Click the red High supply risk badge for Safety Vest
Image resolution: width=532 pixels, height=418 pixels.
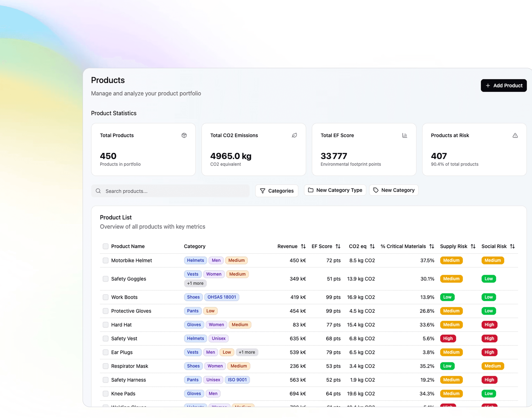click(x=448, y=338)
